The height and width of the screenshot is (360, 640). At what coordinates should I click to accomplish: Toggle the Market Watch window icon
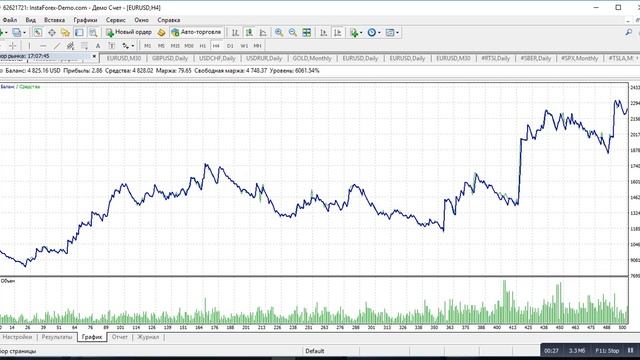click(x=38, y=32)
